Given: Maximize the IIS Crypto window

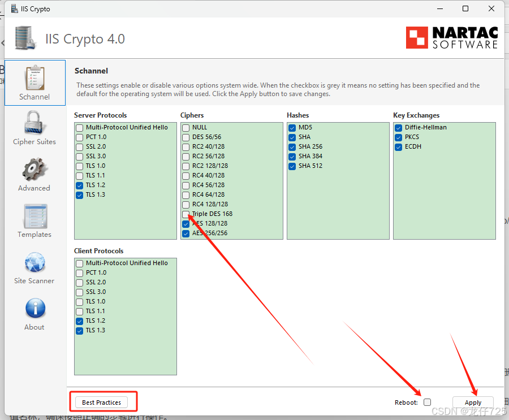Looking at the screenshot, I should tap(465, 9).
